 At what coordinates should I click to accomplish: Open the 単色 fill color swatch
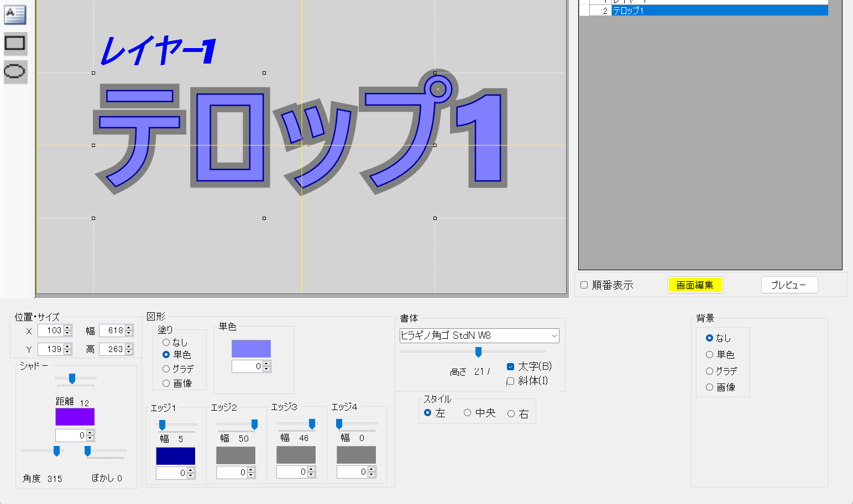[x=251, y=349]
